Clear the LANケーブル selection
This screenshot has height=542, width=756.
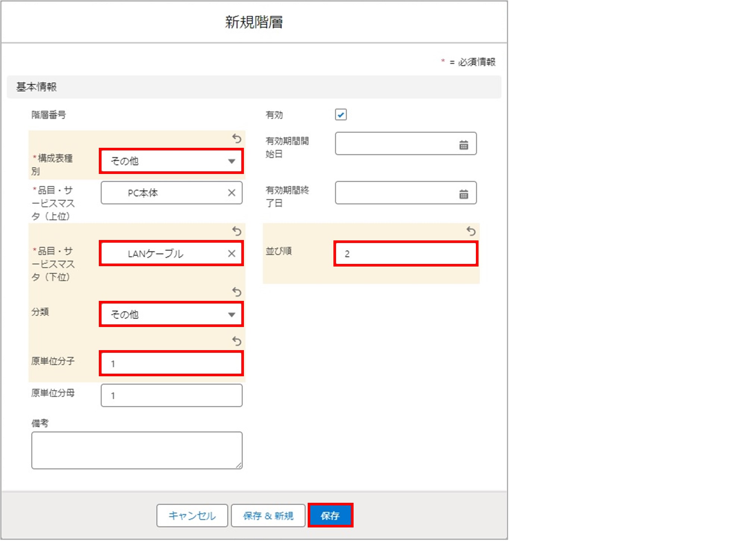tap(231, 254)
